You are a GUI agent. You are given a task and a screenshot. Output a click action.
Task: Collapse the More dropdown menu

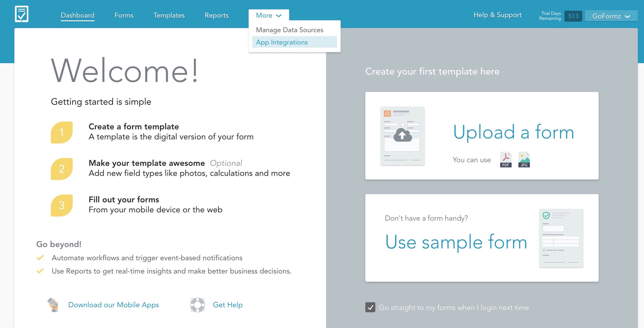(269, 15)
